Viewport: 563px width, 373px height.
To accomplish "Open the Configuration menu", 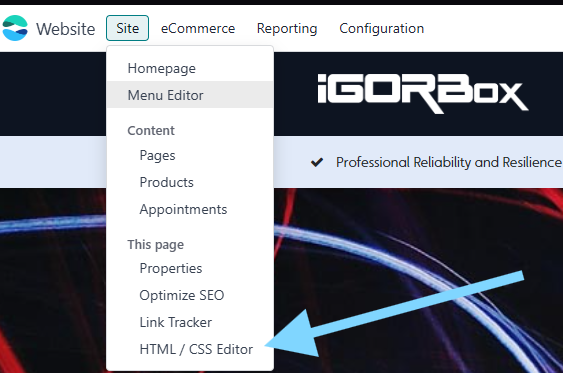I will pos(382,28).
